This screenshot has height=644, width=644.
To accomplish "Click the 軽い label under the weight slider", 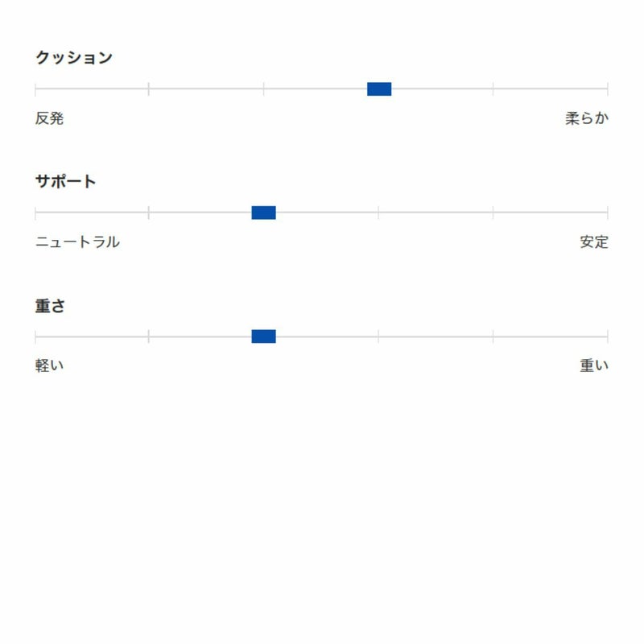I will point(49,366).
